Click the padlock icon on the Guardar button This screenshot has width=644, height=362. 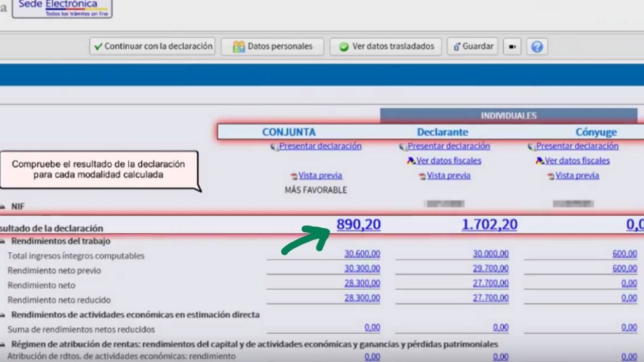(457, 46)
